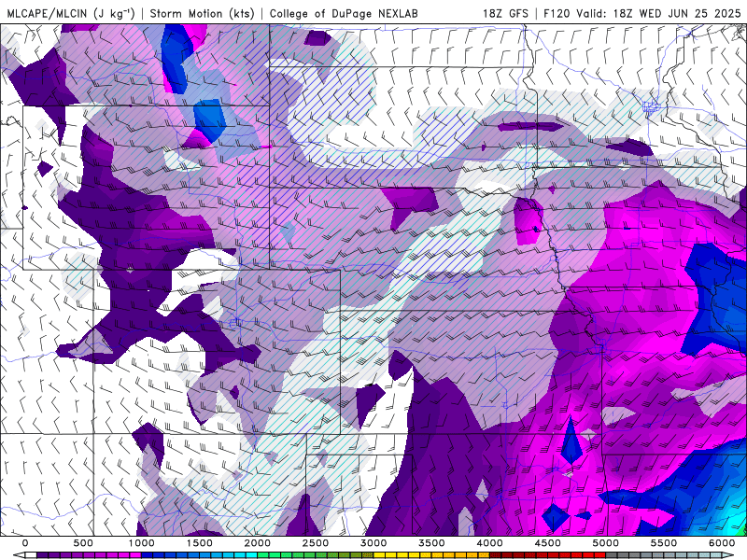Click the left arrow end of the colorbar

point(19,555)
